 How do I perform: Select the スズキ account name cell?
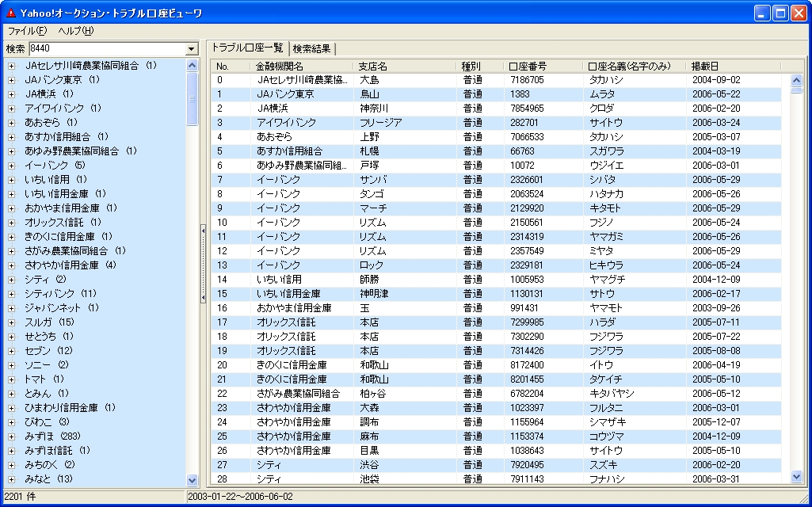point(604,464)
